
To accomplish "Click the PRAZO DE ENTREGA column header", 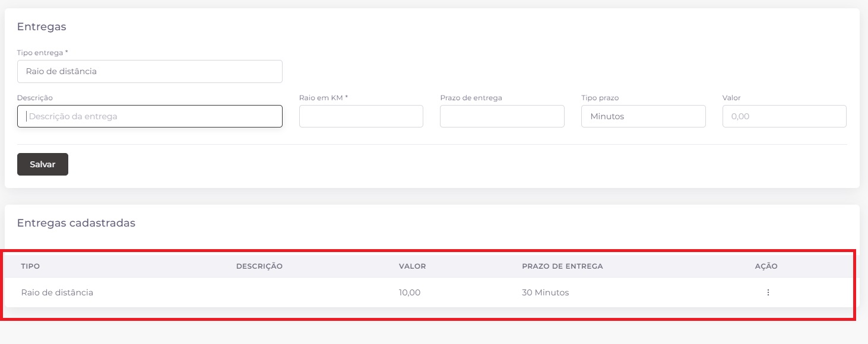I will [x=562, y=266].
